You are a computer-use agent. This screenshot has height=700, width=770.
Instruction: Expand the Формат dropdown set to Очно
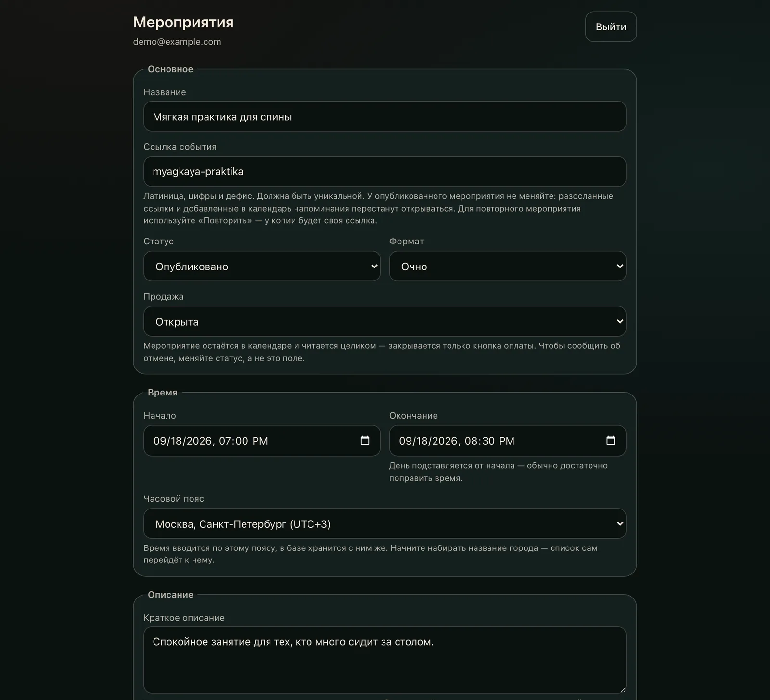507,266
